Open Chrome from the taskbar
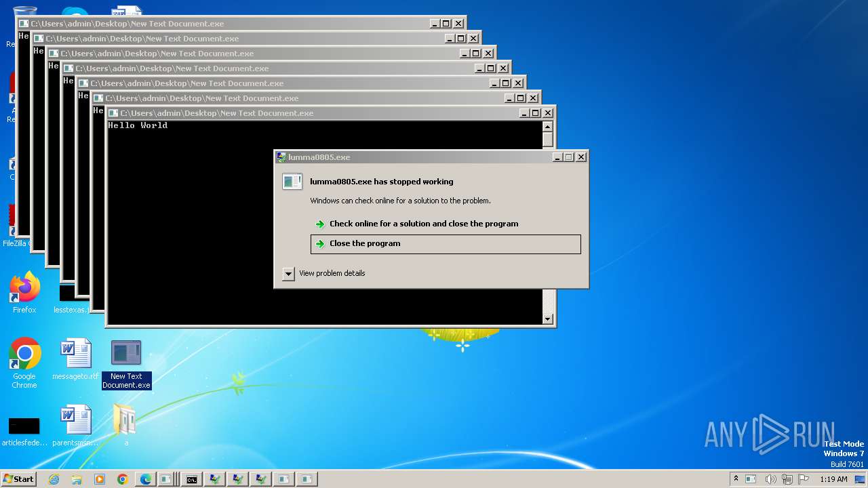The image size is (868, 488). coord(123,479)
